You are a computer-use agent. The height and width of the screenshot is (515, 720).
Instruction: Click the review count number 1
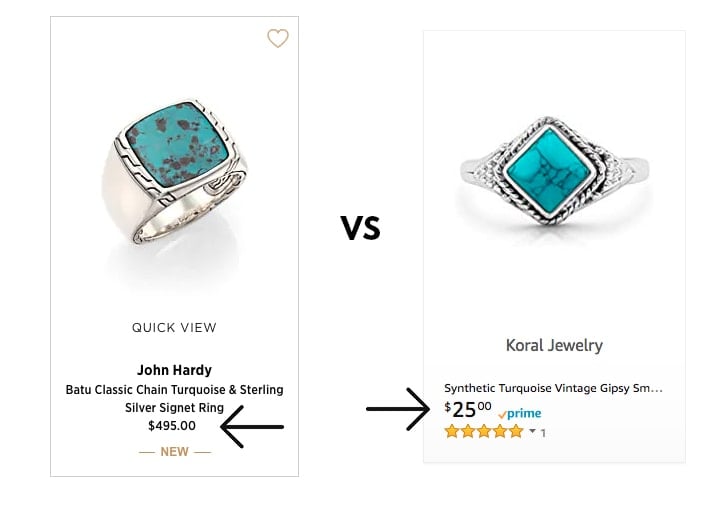pos(543,433)
